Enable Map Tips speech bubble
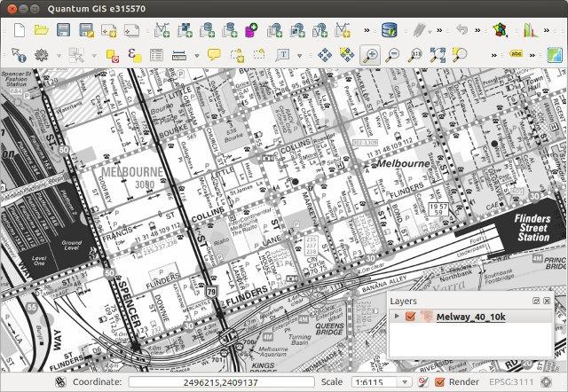Screen dimensions: 568x392 pos(214,55)
